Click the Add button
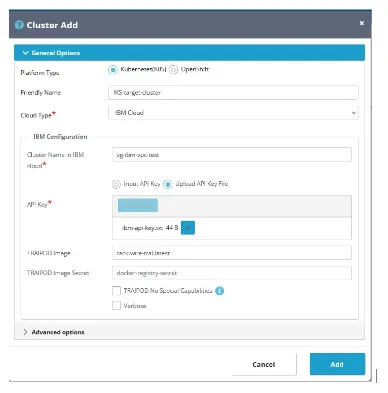This screenshot has width=388, height=393. [x=337, y=364]
